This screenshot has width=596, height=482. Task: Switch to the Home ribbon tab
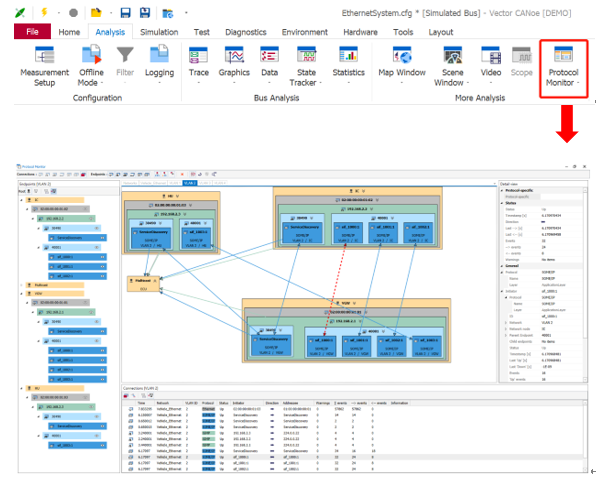pyautogui.click(x=69, y=32)
